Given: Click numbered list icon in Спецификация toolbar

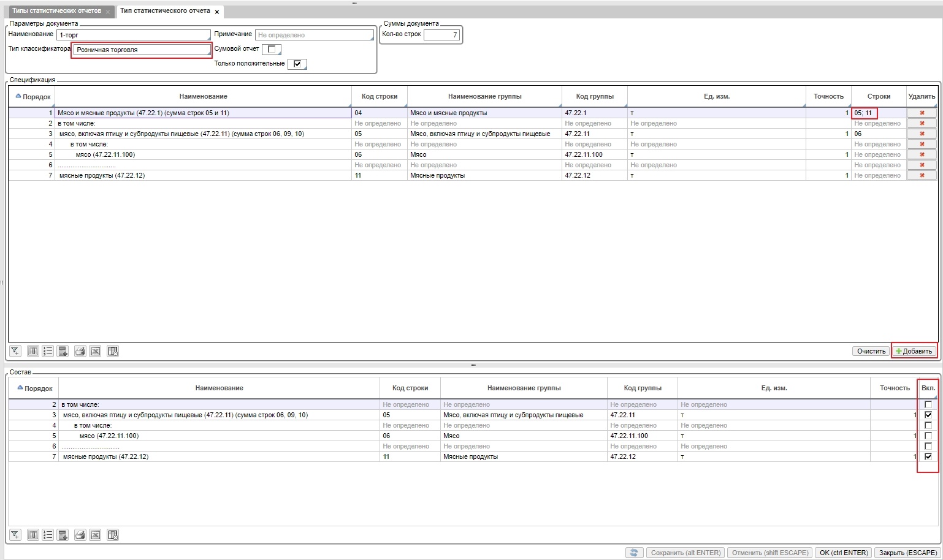Looking at the screenshot, I should tap(48, 351).
